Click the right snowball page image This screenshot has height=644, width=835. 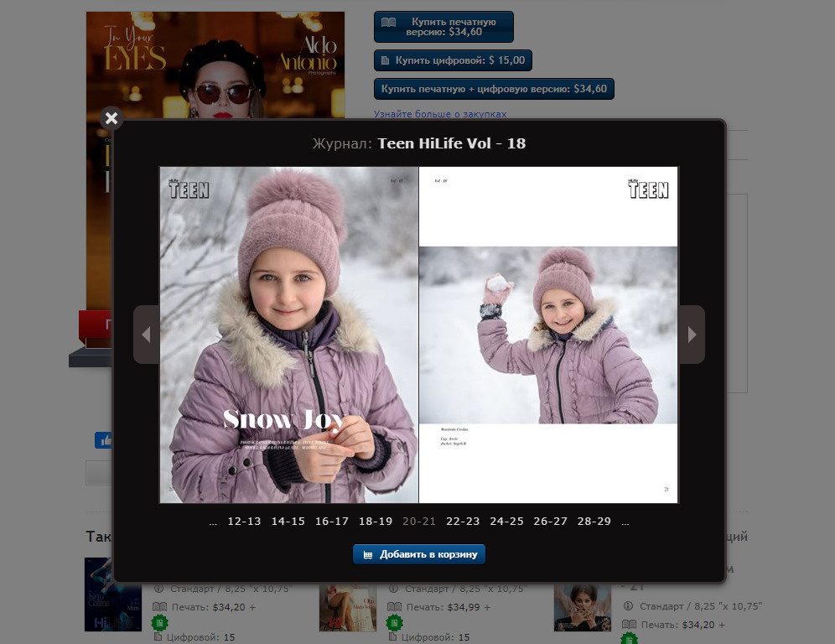click(x=548, y=335)
